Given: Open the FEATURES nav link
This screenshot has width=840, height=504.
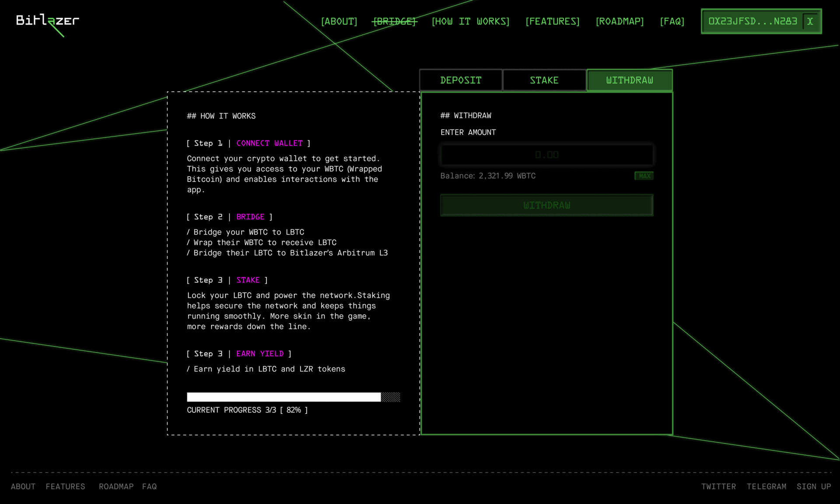Looking at the screenshot, I should (552, 21).
